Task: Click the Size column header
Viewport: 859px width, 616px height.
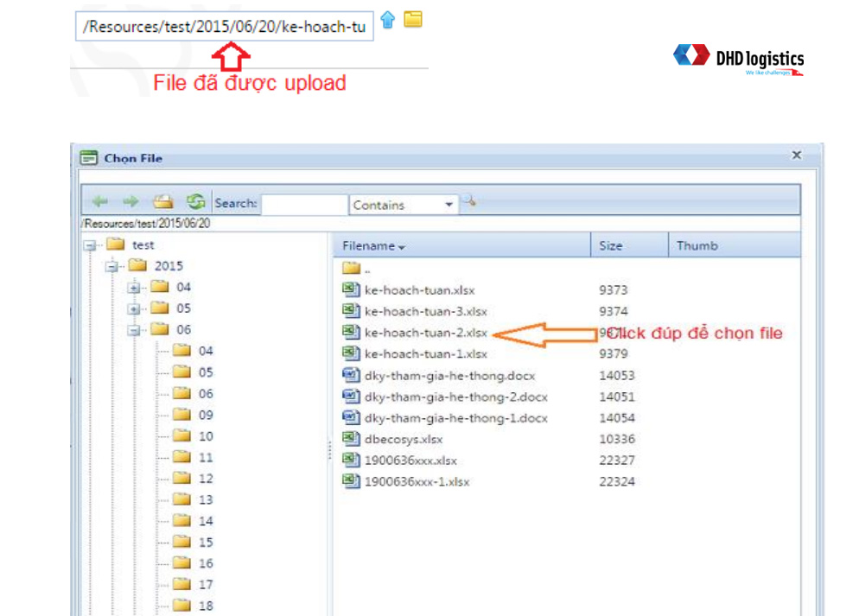Action: (x=614, y=245)
